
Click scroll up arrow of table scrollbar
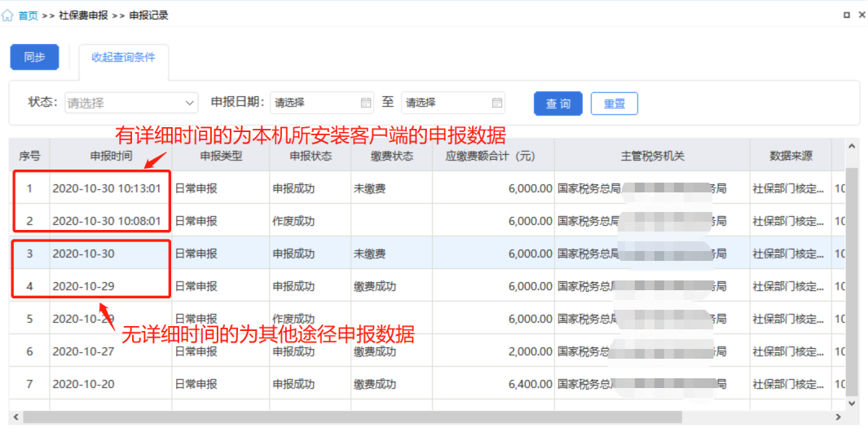click(853, 147)
